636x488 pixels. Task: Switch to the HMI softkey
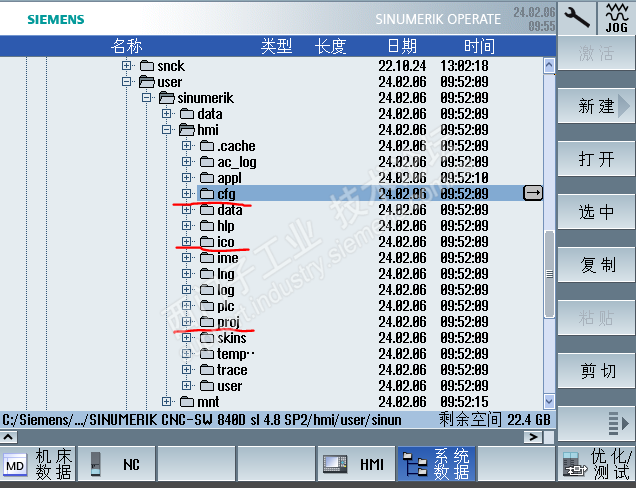pos(356,464)
